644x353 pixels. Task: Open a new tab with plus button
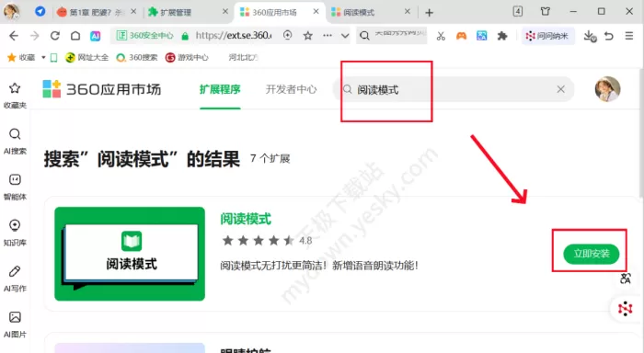429,13
